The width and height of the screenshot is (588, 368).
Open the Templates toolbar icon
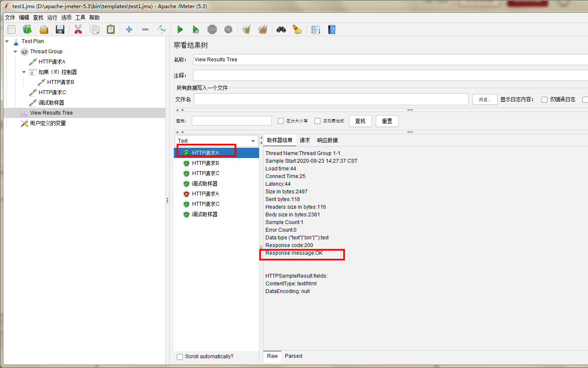(27, 29)
